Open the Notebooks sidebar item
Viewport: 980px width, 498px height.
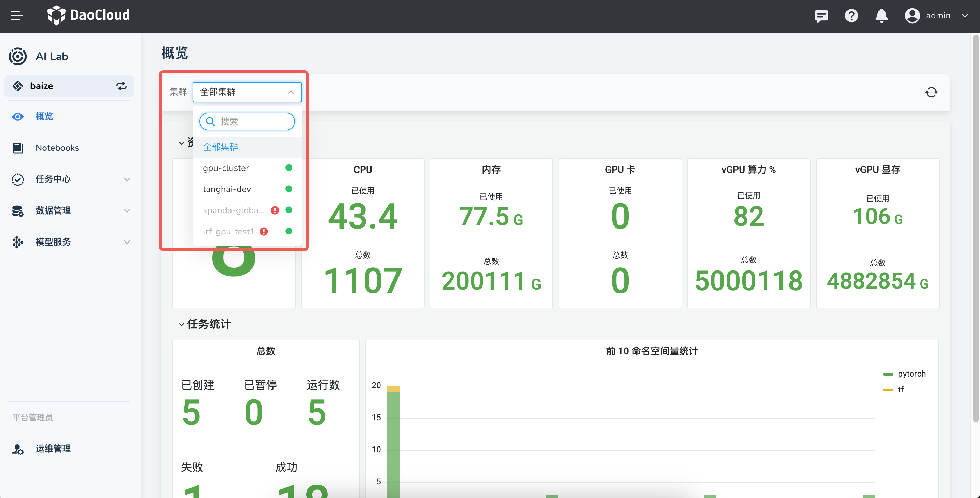pyautogui.click(x=57, y=148)
